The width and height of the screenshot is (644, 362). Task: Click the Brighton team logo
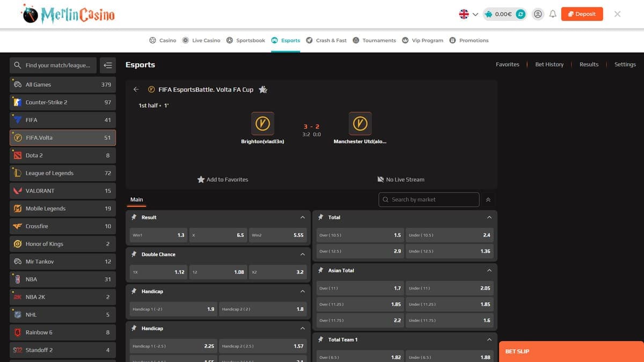(262, 123)
